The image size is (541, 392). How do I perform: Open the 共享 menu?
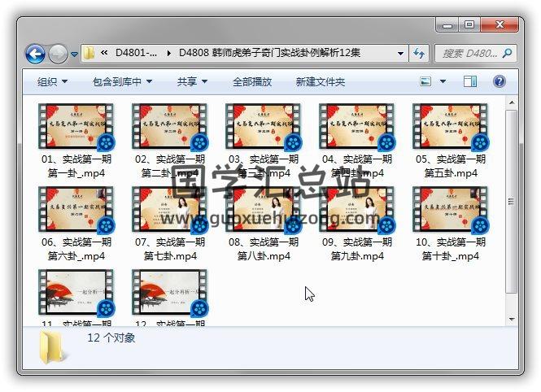(x=192, y=81)
